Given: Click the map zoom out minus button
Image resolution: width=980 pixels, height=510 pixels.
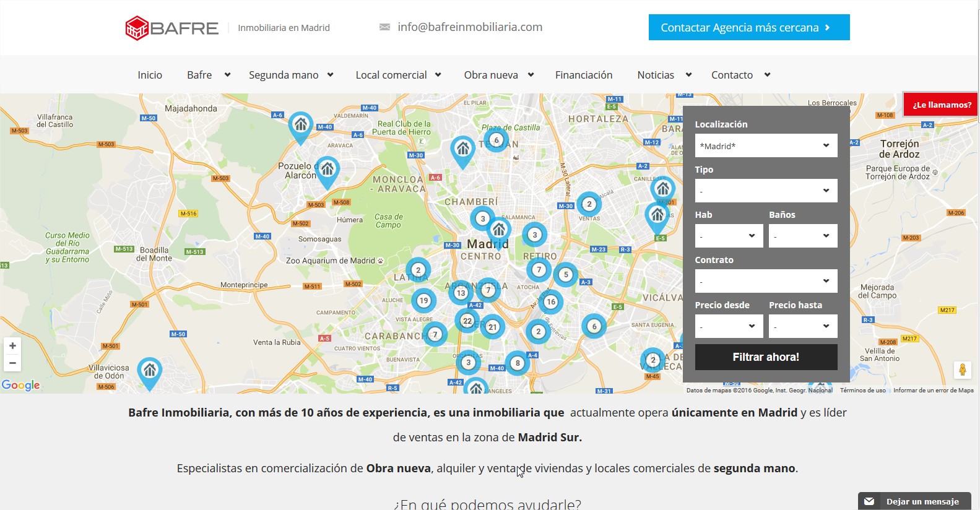Looking at the screenshot, I should pos(12,363).
